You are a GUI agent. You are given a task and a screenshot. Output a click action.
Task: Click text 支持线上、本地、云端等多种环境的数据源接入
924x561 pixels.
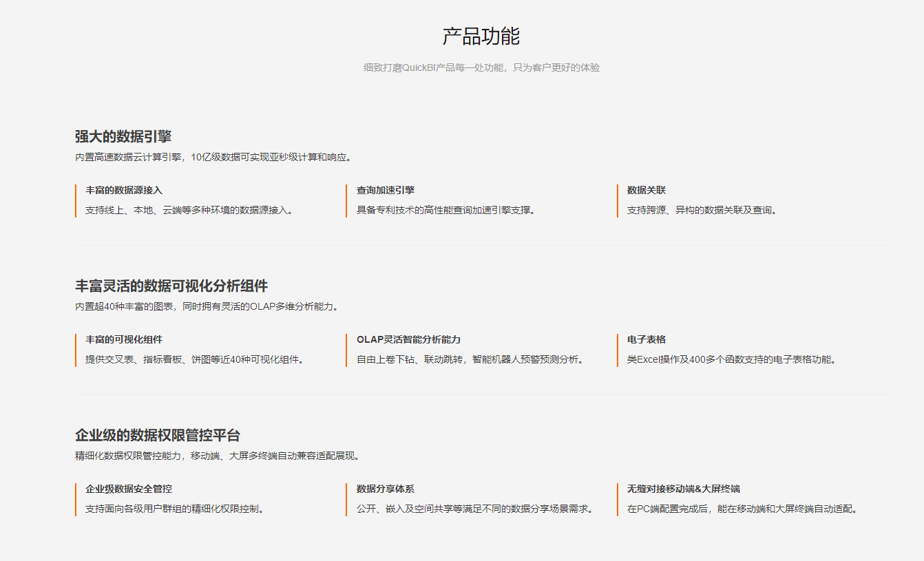[189, 210]
